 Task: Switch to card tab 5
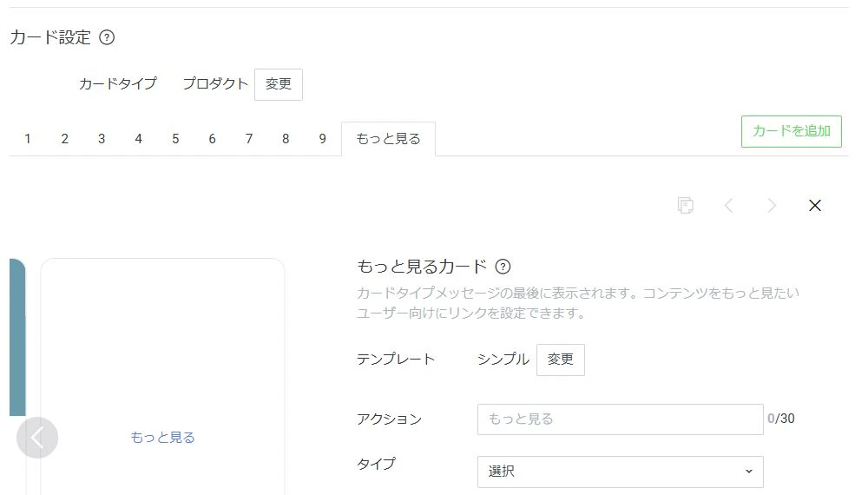pyautogui.click(x=175, y=139)
